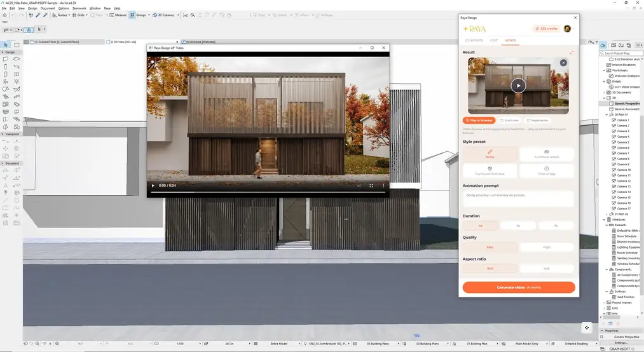644x352 pixels.
Task: Click the Play in browser button
Action: click(x=479, y=120)
